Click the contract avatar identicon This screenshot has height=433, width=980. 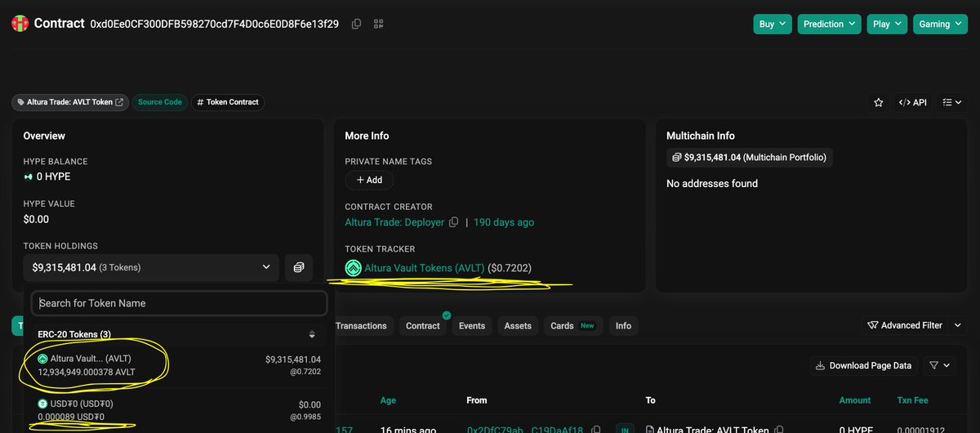click(20, 24)
